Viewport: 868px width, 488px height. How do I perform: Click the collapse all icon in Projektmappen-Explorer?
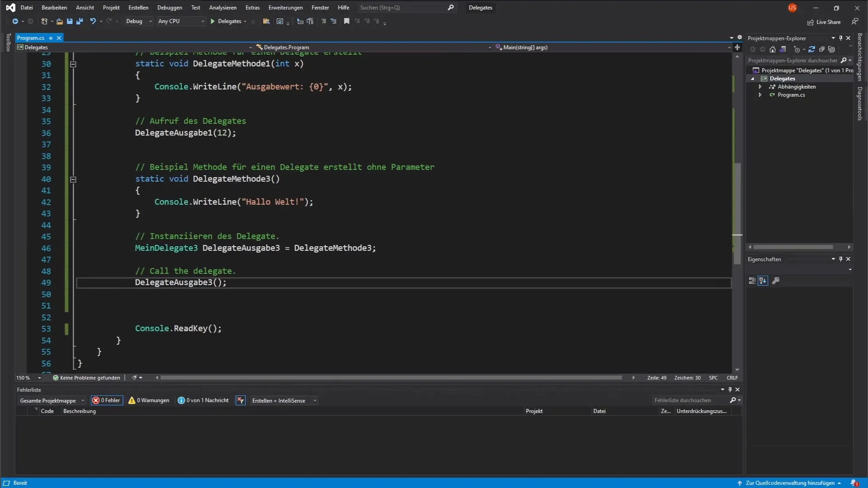pos(822,49)
